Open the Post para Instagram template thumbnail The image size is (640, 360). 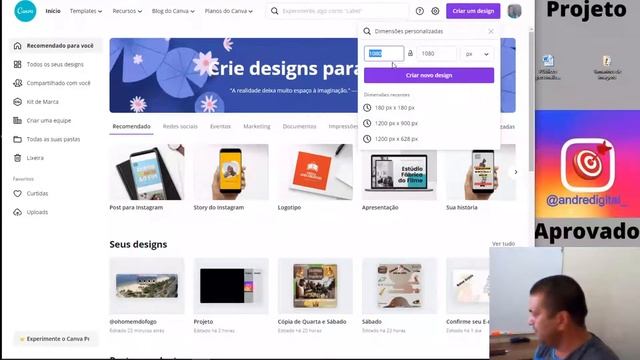pyautogui.click(x=147, y=172)
